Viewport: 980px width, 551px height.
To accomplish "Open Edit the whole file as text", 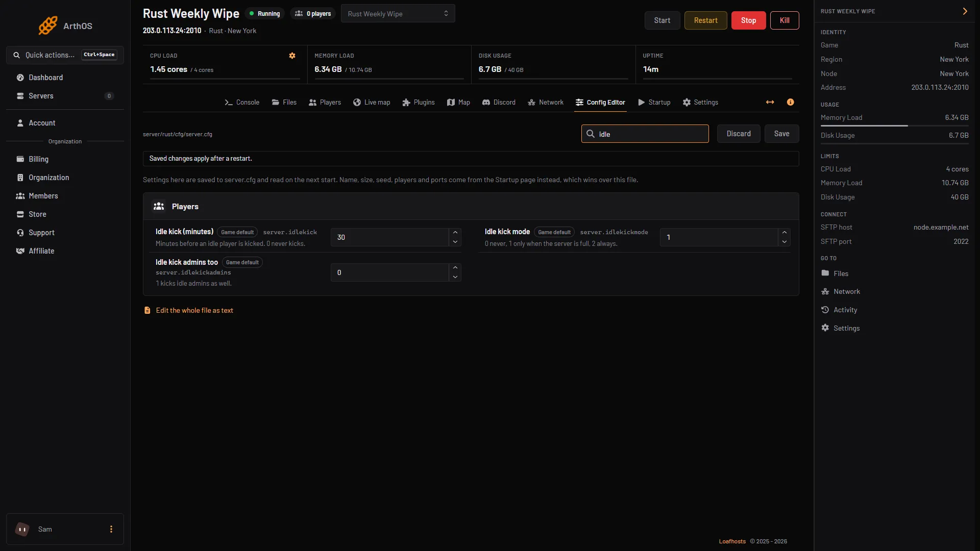I will (x=189, y=310).
